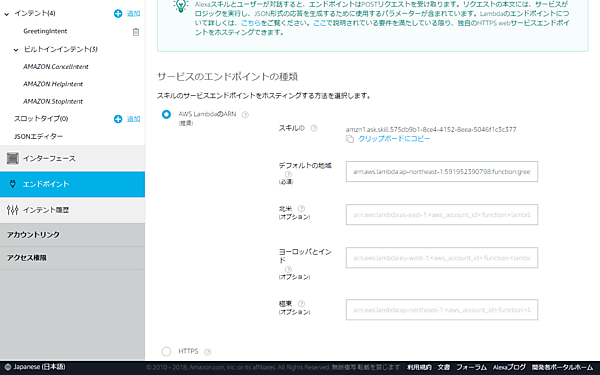600x375 pixels.
Task: Open the エンドポイント section
Action: pos(72,184)
